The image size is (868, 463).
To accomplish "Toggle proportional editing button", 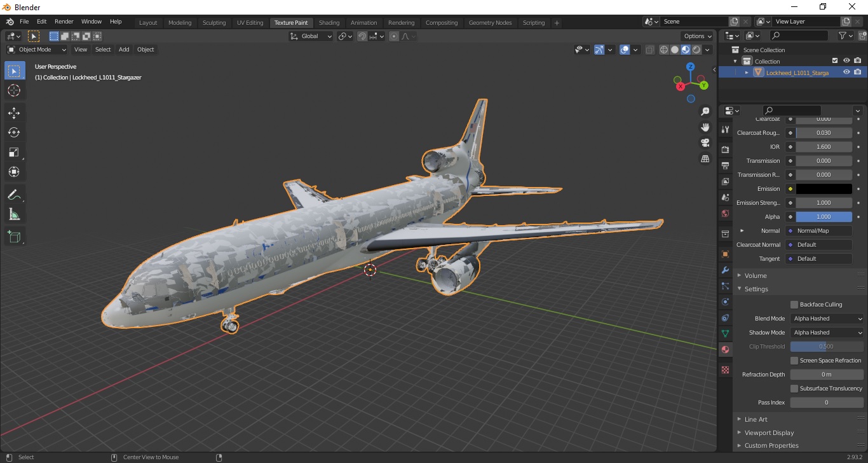I will [394, 36].
